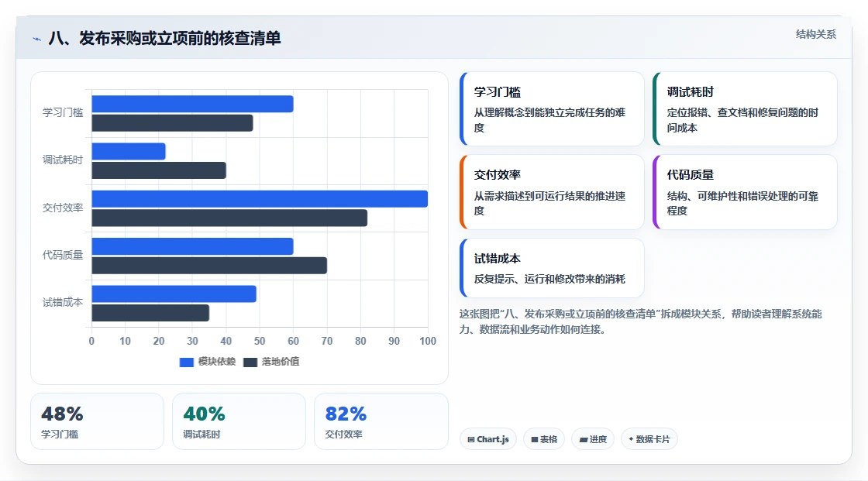Image resolution: width=868 pixels, height=481 pixels.
Task: Click the dark 落地价值 legend swatch
Action: (250, 362)
